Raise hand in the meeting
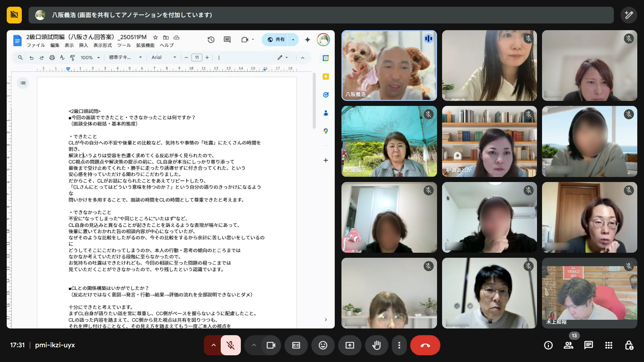This screenshot has height=362, width=644. [376, 345]
